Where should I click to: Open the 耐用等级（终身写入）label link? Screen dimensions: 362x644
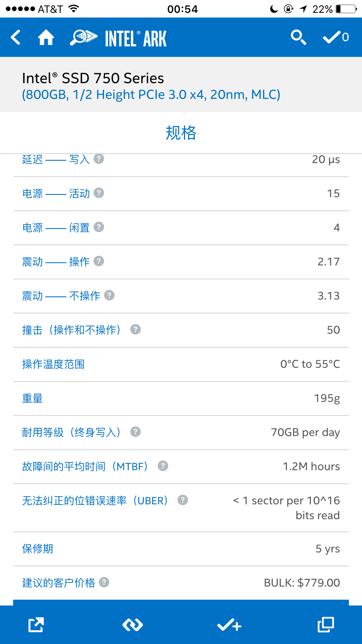pyautogui.click(x=72, y=432)
